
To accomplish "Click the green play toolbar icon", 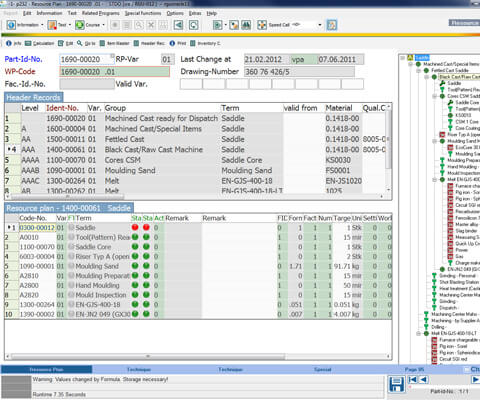I will coord(218,25).
